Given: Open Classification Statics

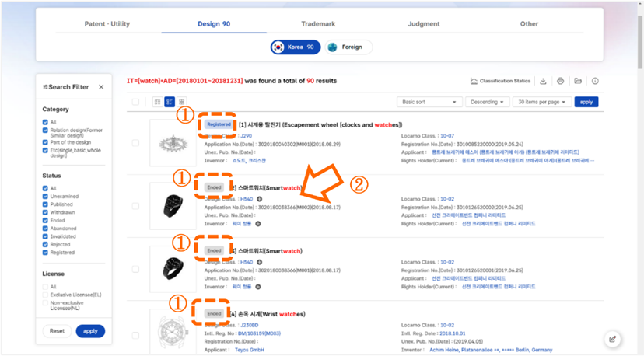Looking at the screenshot, I should click(500, 81).
